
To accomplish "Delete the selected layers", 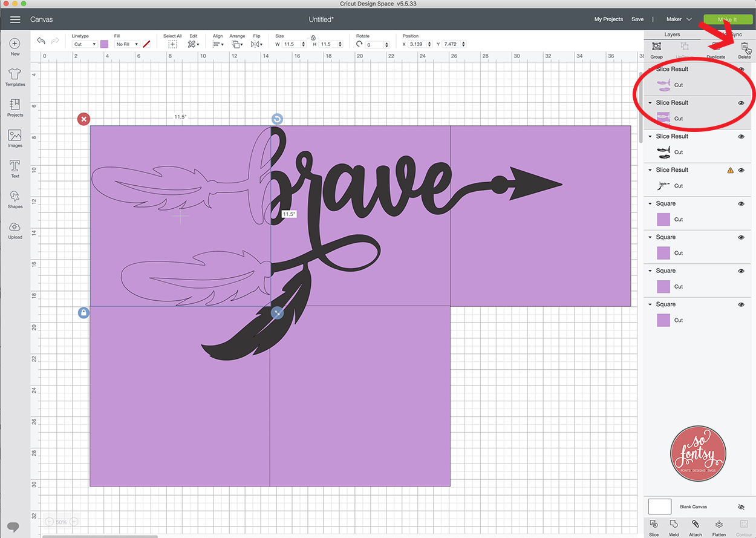I will click(x=745, y=50).
